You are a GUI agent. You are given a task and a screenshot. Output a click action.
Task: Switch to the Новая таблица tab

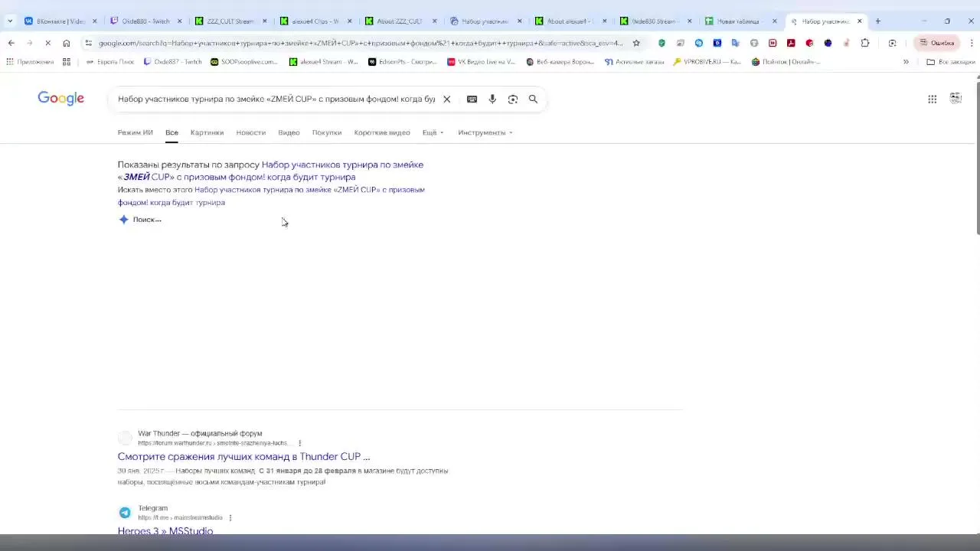click(x=739, y=21)
